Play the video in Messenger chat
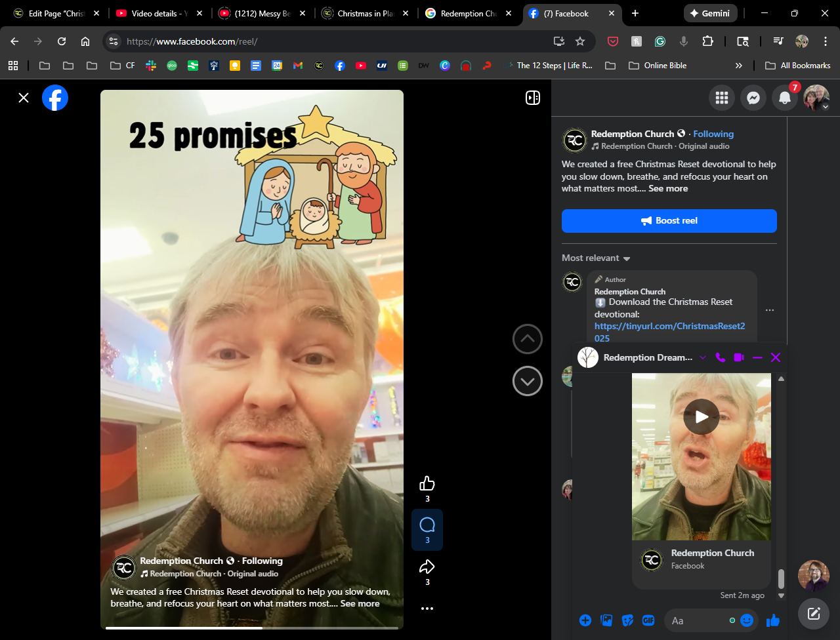 coord(702,416)
